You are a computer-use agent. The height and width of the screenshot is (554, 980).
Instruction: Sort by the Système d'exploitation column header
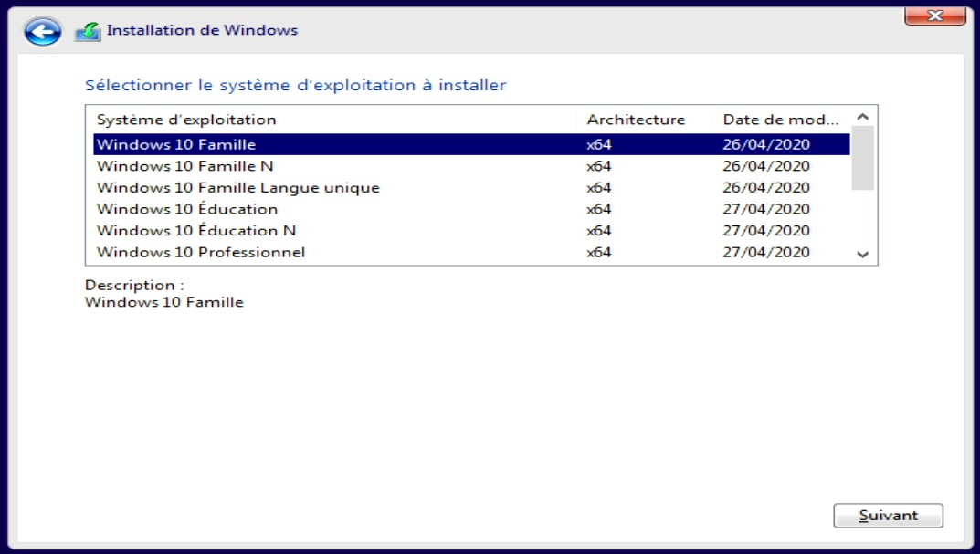[x=186, y=120]
